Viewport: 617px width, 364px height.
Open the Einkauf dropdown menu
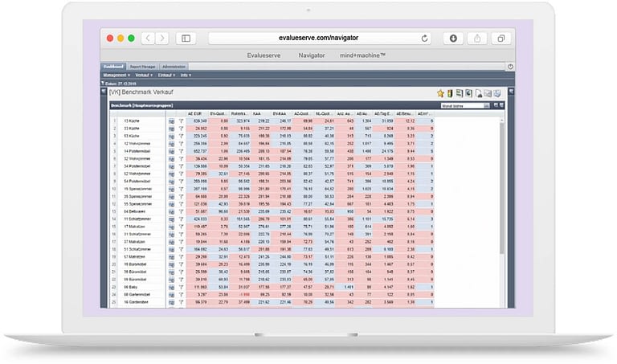point(166,76)
